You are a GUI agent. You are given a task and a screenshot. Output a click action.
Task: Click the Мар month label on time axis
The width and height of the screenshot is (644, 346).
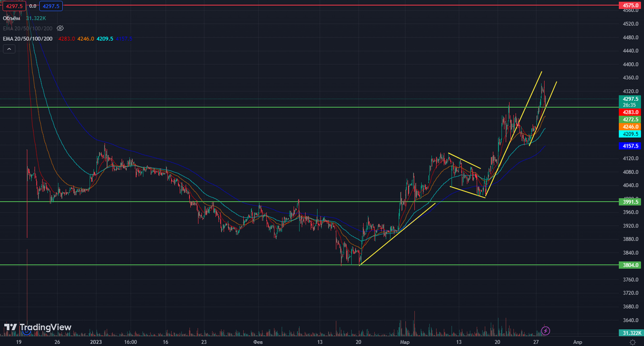[405, 341]
